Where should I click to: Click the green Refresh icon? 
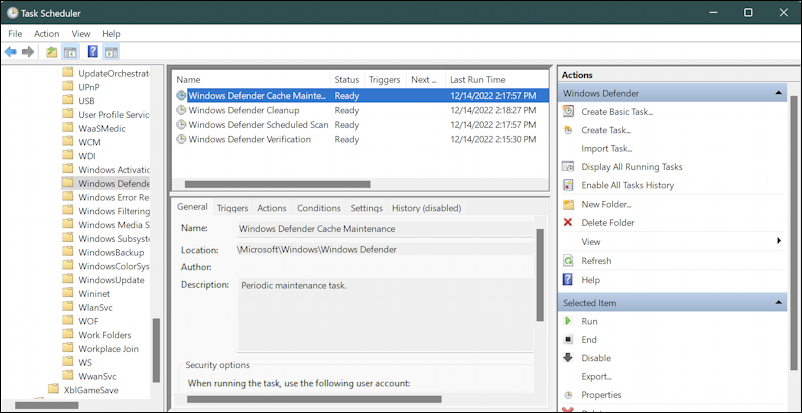click(568, 261)
